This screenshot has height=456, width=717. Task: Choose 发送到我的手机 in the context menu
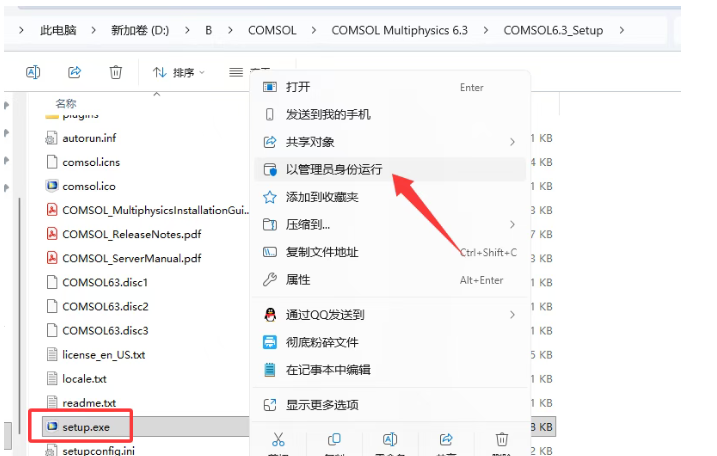390,114
